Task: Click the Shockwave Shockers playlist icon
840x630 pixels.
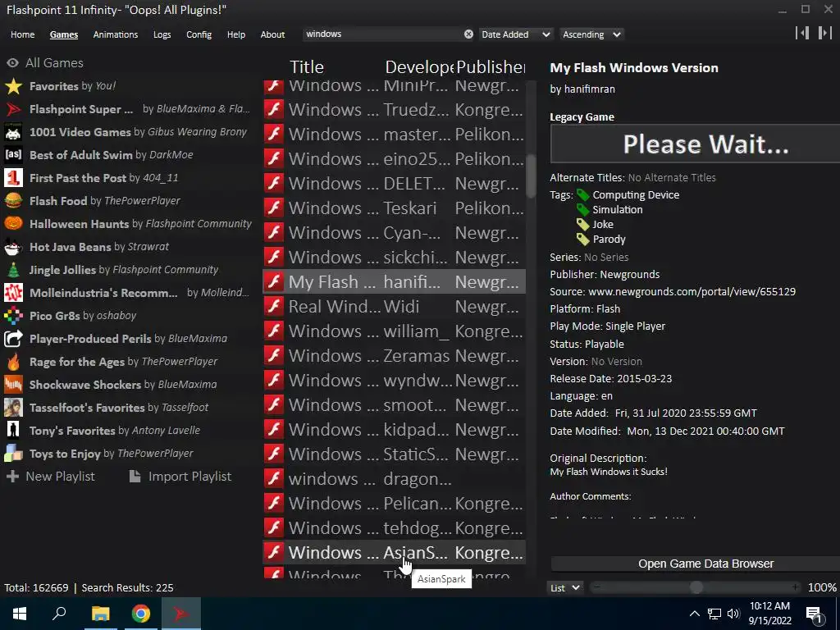Action: click(x=13, y=385)
